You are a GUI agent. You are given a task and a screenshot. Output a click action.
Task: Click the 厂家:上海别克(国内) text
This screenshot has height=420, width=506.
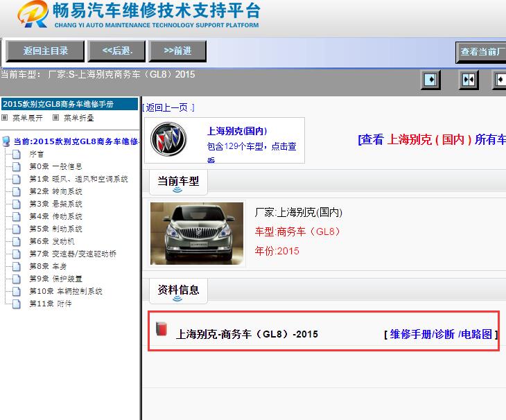point(299,212)
